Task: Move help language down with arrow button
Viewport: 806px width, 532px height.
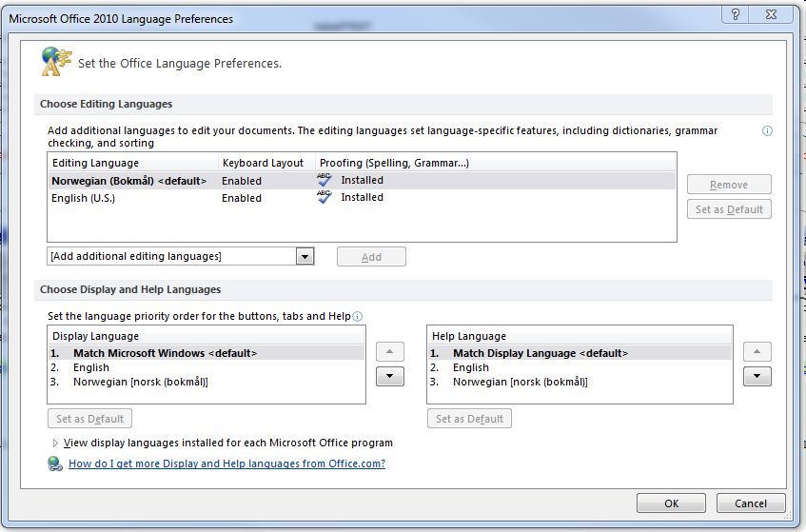Action: click(757, 377)
